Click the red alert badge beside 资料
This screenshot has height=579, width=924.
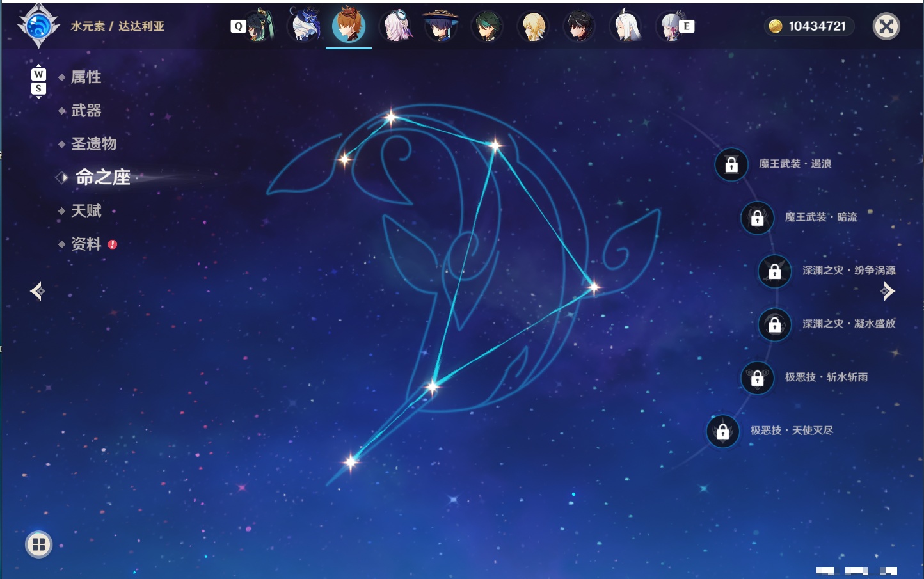[113, 244]
